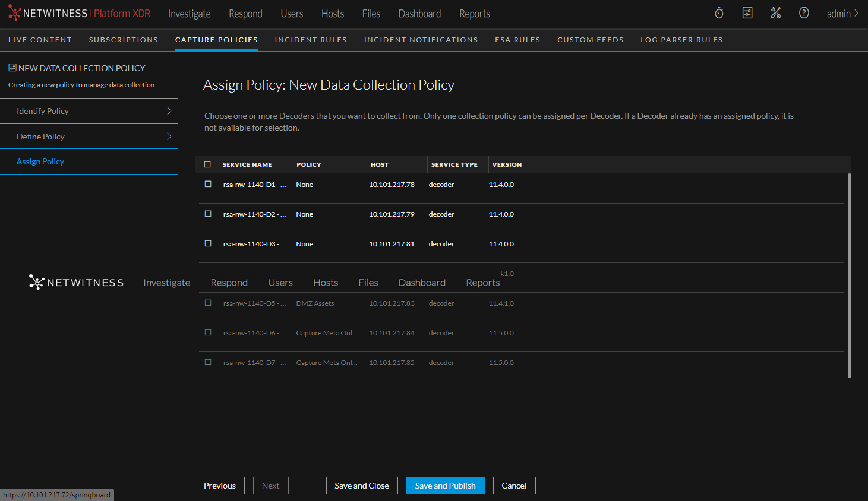
Task: Click the admin tools wrench icon
Action: tap(776, 12)
